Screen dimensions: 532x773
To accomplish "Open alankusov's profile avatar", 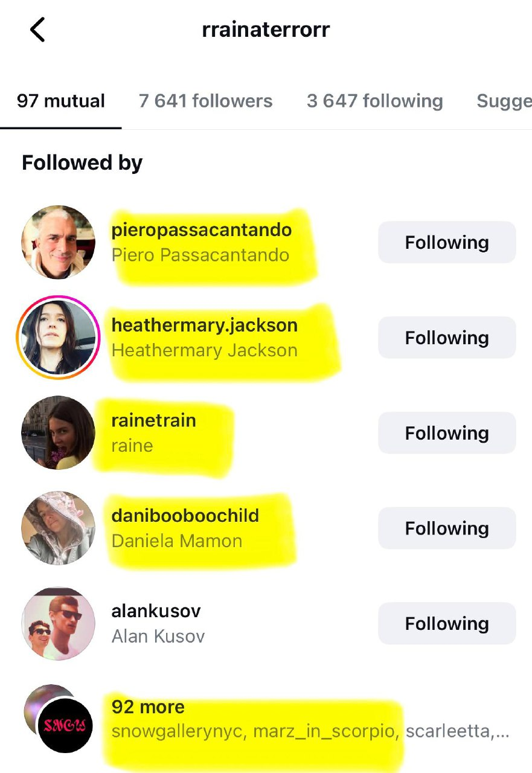I will coord(59,623).
